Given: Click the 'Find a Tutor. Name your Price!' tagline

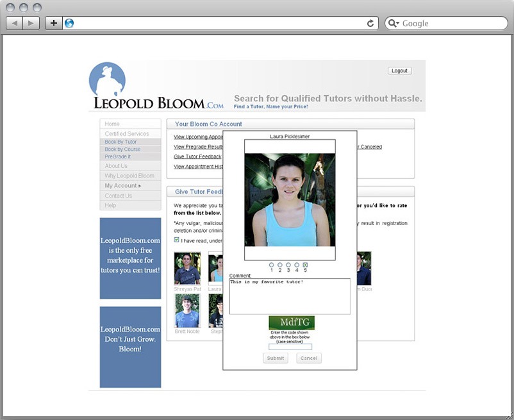Looking at the screenshot, I should click(x=270, y=106).
